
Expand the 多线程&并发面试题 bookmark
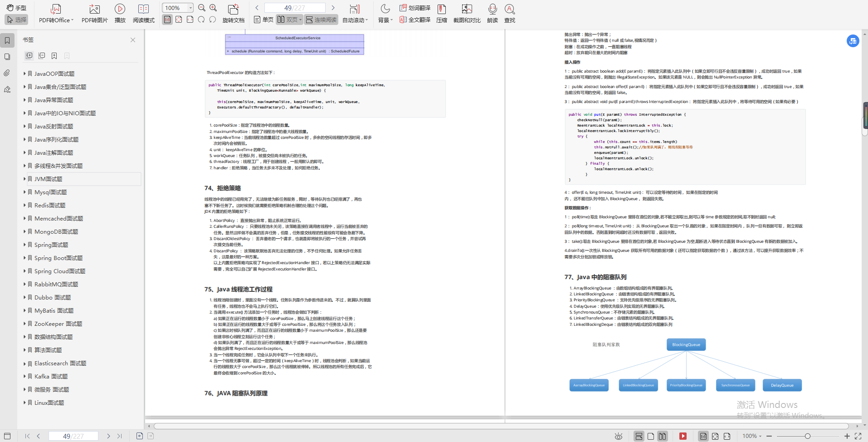(24, 166)
